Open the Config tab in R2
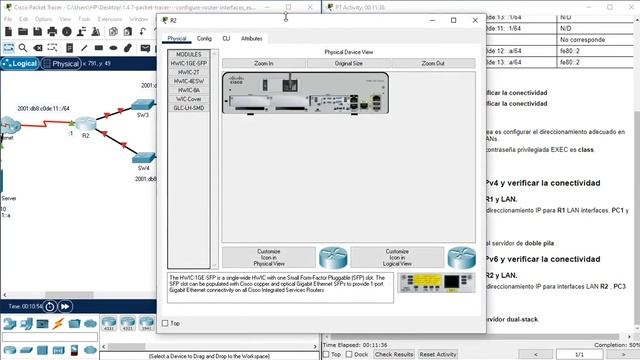 [x=204, y=38]
